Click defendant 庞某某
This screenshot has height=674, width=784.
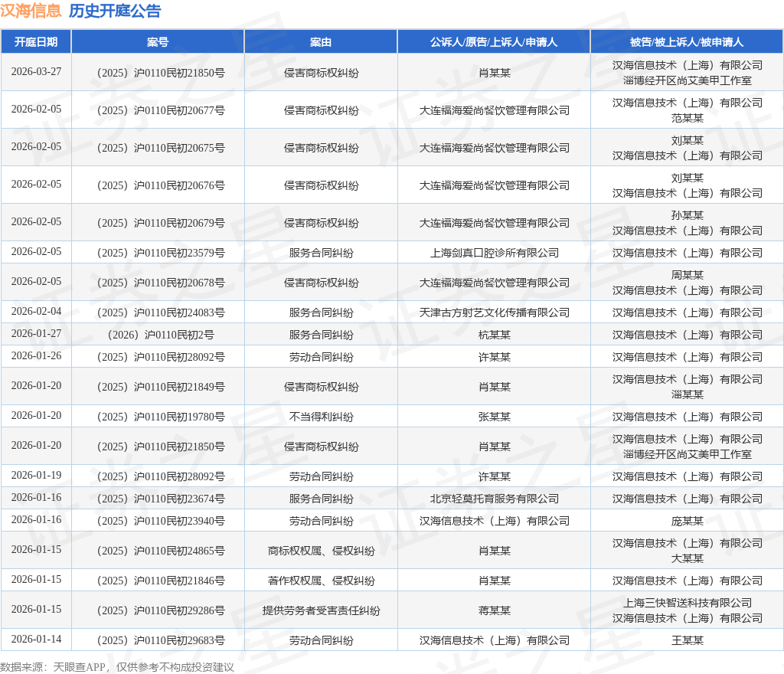point(688,521)
